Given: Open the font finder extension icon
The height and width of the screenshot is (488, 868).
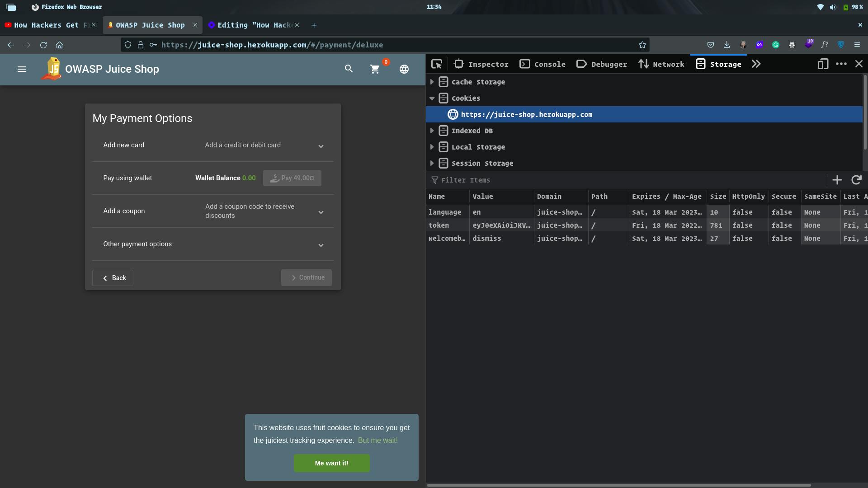Looking at the screenshot, I should 825,45.
